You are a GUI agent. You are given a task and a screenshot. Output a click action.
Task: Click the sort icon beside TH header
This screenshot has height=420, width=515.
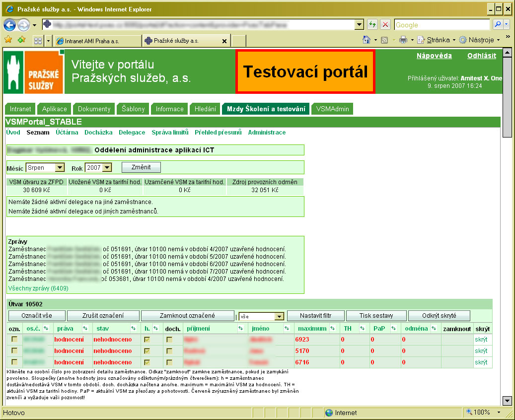coord(362,328)
